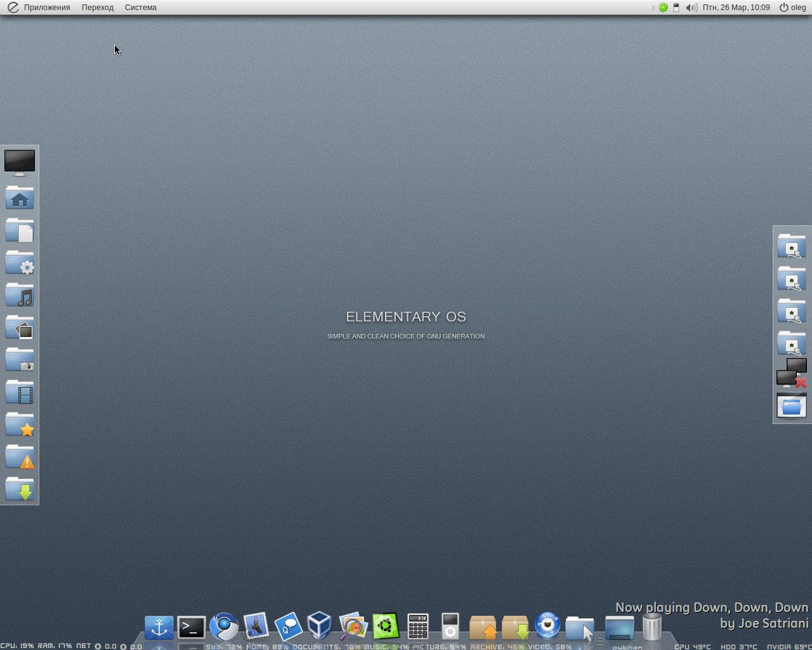Viewport: 812px width, 650px height.
Task: Open the Приложения menu
Action: pyautogui.click(x=47, y=8)
